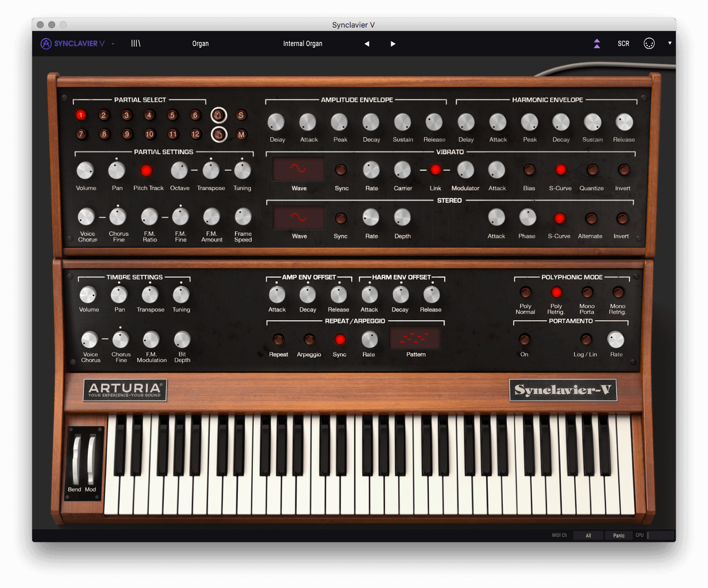
Task: Toggle Portamento Log / Lin button
Action: pyautogui.click(x=586, y=339)
